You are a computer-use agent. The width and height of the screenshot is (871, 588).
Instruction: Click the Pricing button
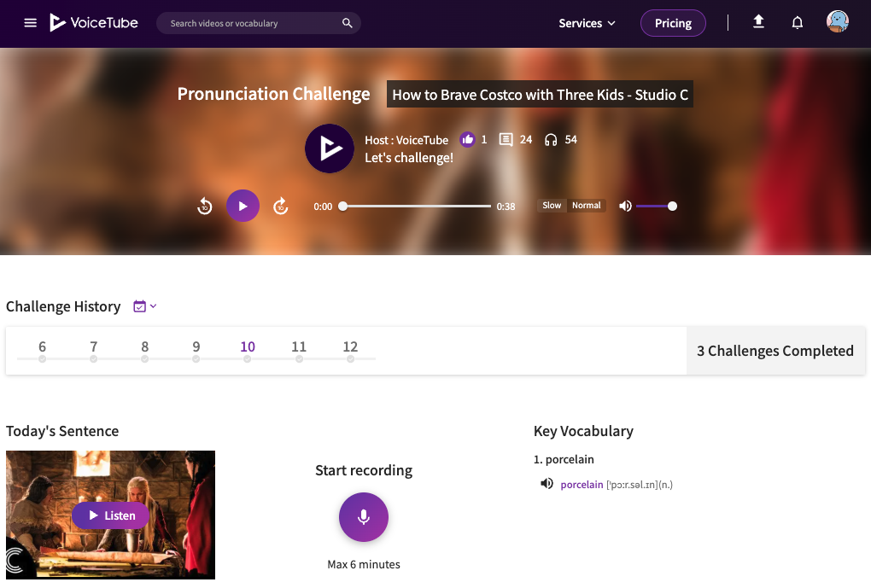673,23
